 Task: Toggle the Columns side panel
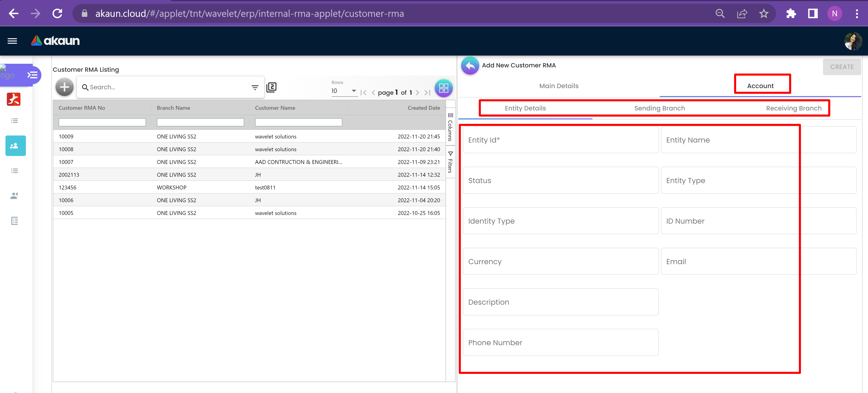(450, 127)
